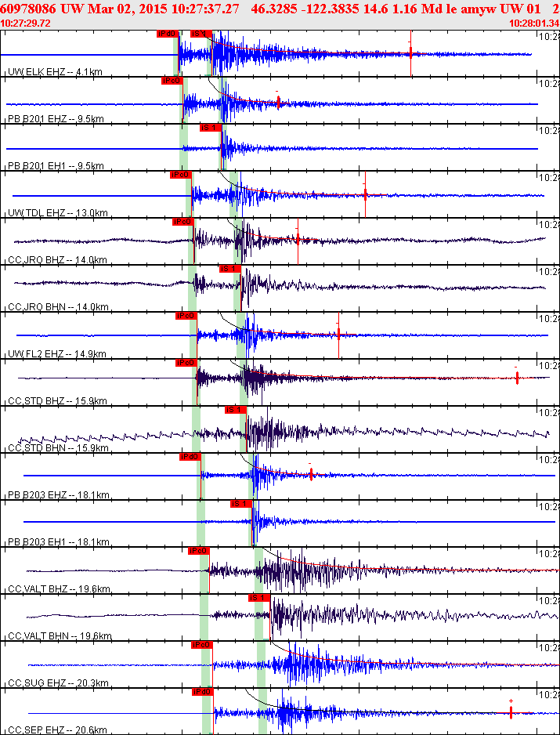Click the event header ID 60978086
Screen dimensions: 560x735
point(28,9)
